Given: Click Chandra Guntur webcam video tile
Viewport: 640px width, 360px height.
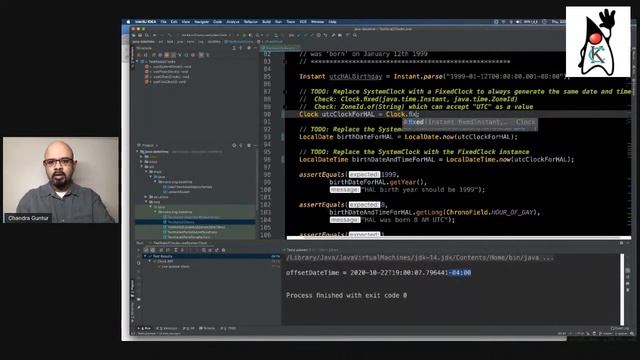Looking at the screenshot, I should tap(61, 180).
